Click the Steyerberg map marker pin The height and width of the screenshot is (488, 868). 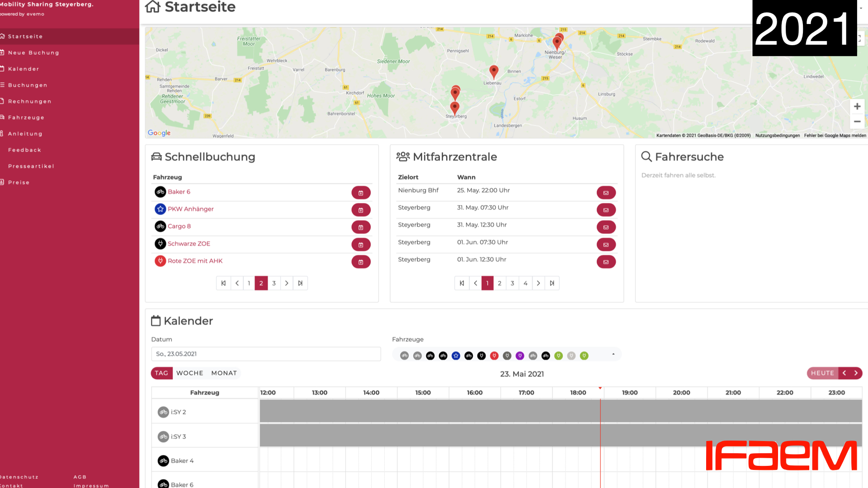[x=454, y=108]
